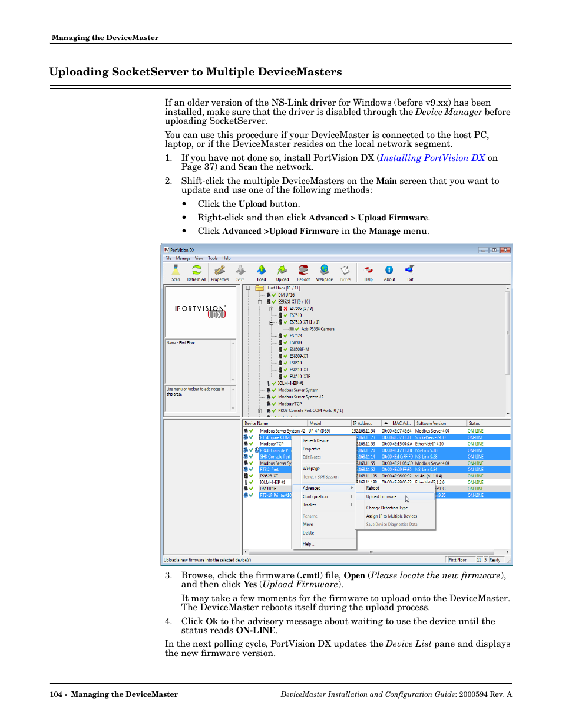Open Webpage from the toolbar
The width and height of the screenshot is (562, 728).
(x=325, y=272)
